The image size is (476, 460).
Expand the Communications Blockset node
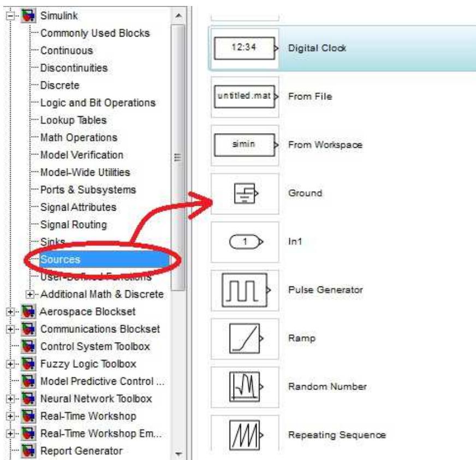pyautogui.click(x=10, y=329)
